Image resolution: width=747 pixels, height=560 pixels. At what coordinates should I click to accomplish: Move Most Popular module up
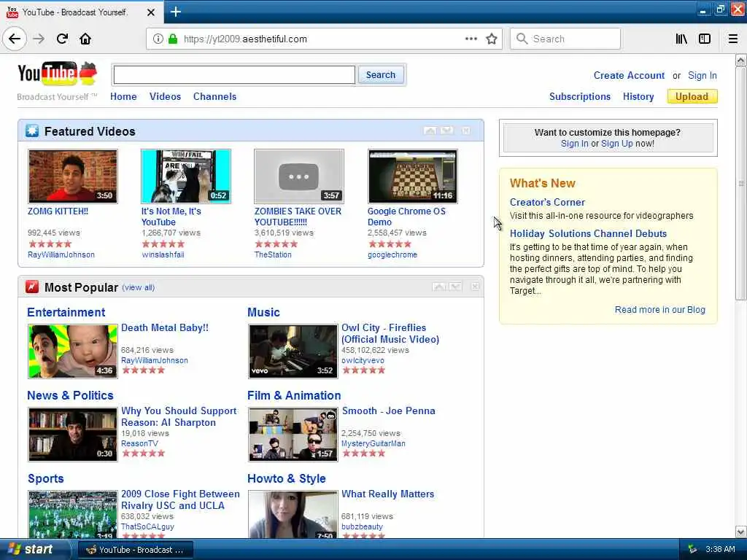pyautogui.click(x=438, y=287)
